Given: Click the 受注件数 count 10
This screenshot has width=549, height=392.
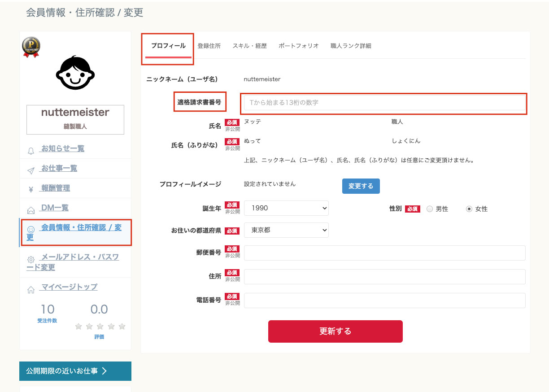Looking at the screenshot, I should click(x=48, y=309).
